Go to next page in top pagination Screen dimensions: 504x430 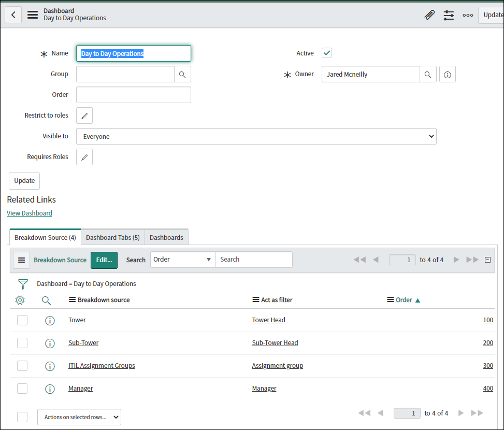pyautogui.click(x=456, y=260)
